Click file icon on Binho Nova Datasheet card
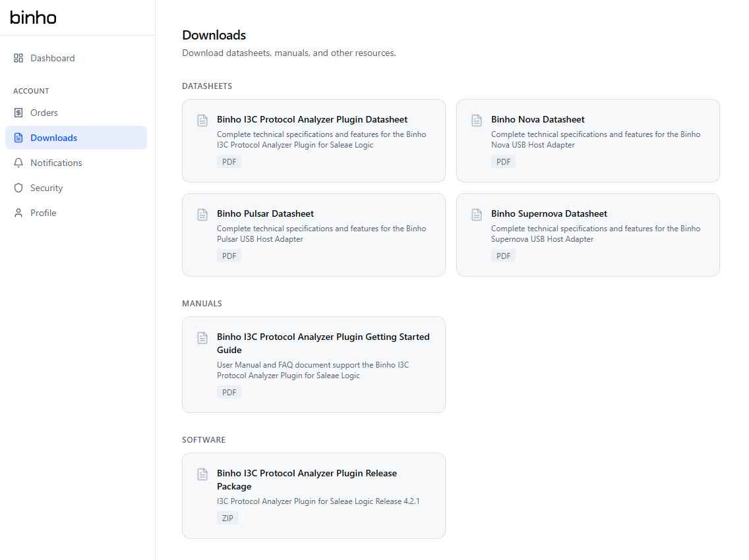Viewport: 749px width, 560px height. pyautogui.click(x=477, y=121)
